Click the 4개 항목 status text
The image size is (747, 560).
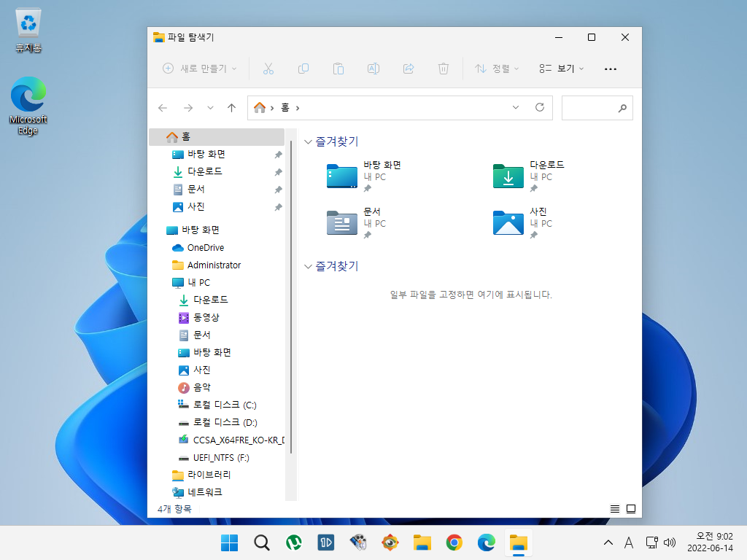click(x=174, y=509)
